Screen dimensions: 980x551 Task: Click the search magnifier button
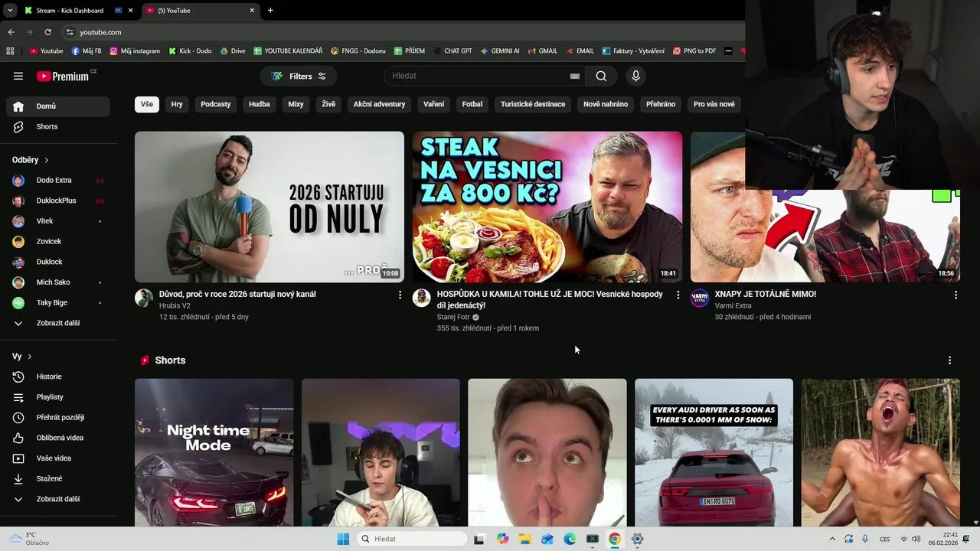(x=601, y=76)
